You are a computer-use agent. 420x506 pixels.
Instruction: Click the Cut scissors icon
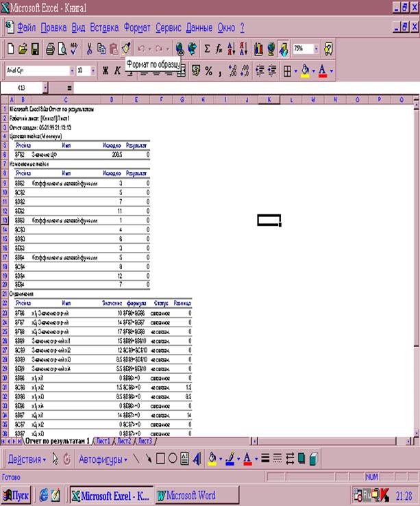(89, 49)
